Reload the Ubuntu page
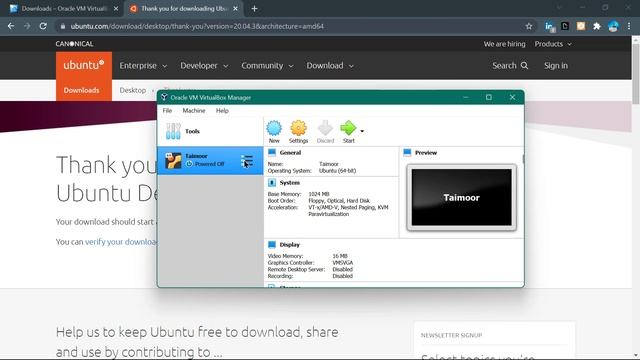The height and width of the screenshot is (360, 640). click(x=43, y=26)
